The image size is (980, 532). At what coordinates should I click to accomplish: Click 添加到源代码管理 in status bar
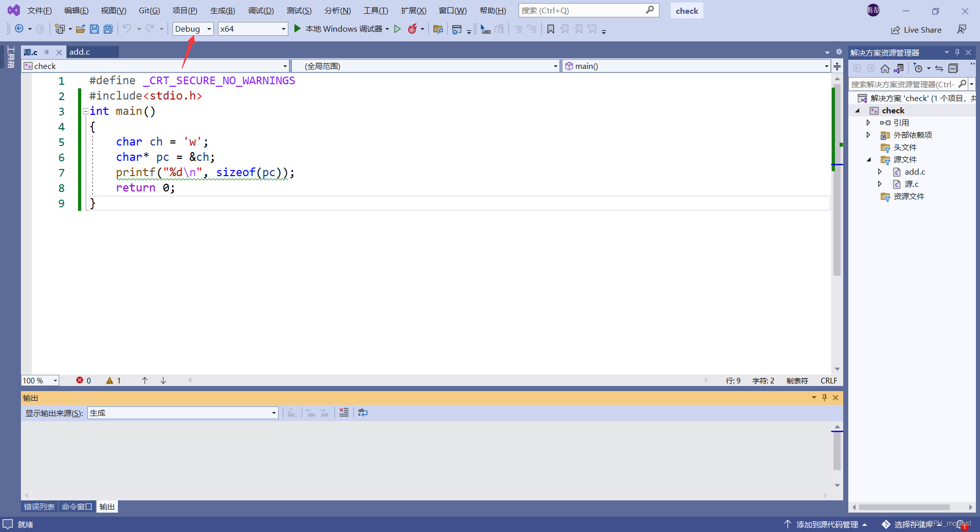pos(826,524)
